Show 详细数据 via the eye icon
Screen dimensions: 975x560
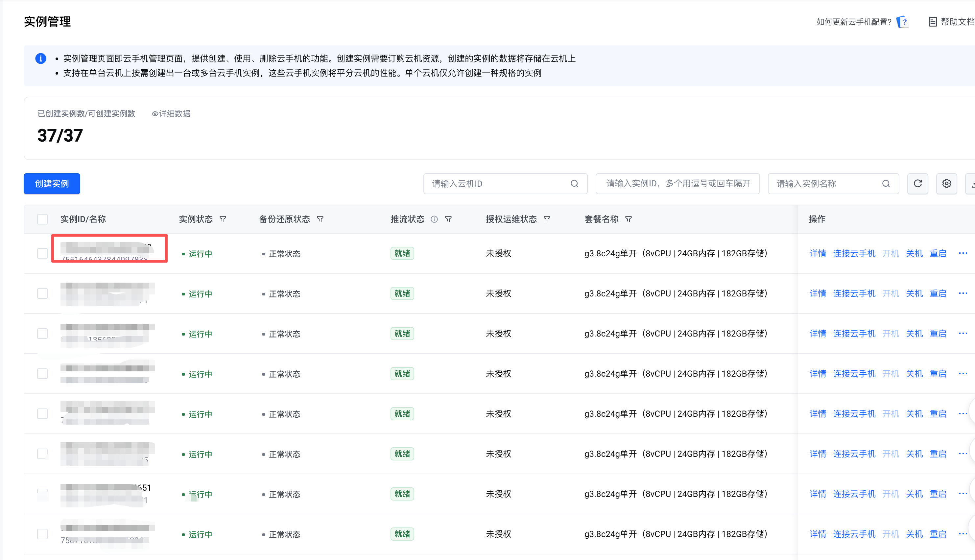coord(155,114)
